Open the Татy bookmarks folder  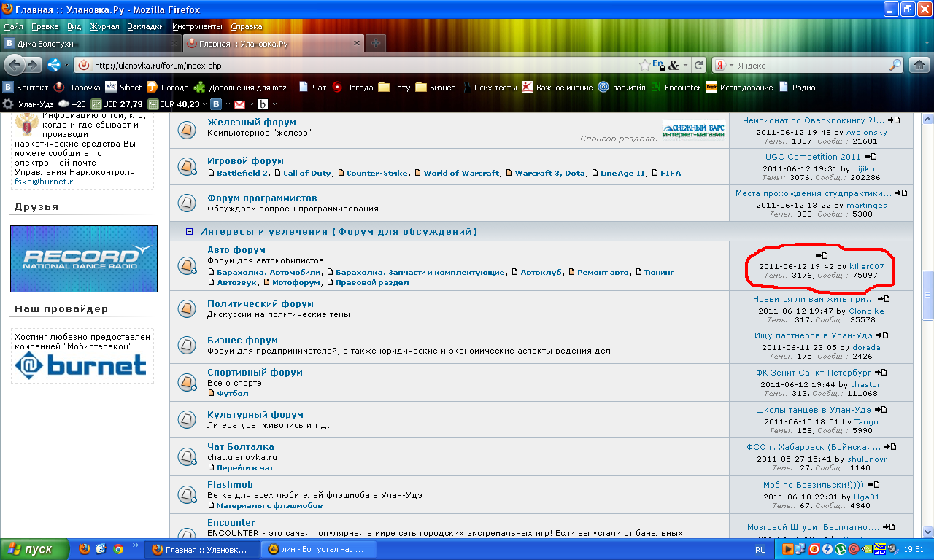pyautogui.click(x=394, y=87)
